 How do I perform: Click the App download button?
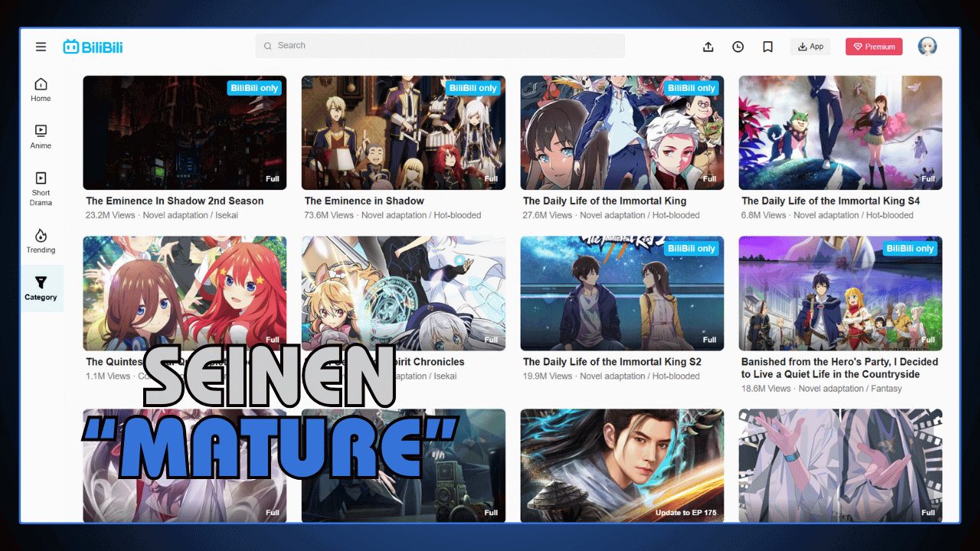pyautogui.click(x=810, y=46)
